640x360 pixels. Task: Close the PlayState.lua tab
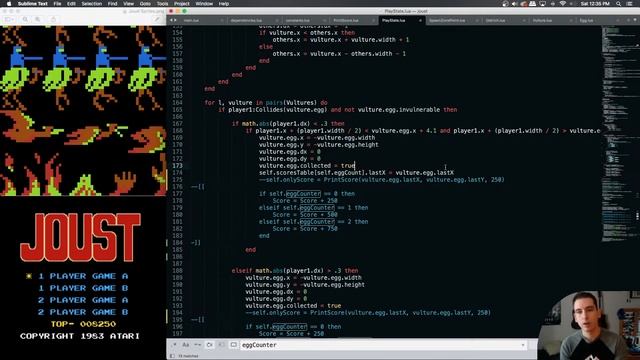420,20
